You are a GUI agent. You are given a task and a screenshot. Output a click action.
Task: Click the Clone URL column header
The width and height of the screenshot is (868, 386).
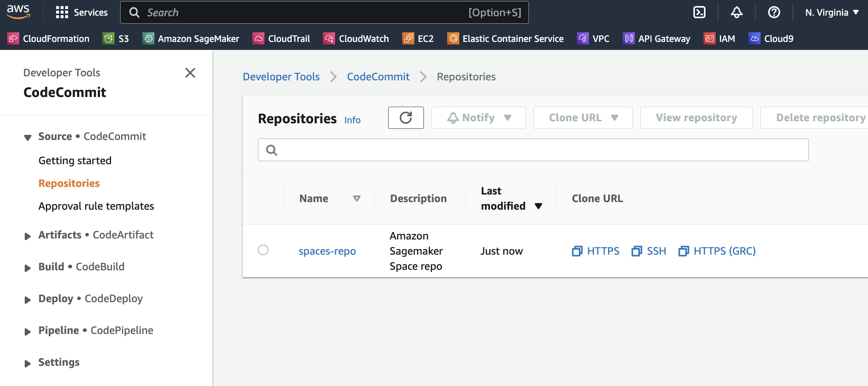click(x=598, y=199)
